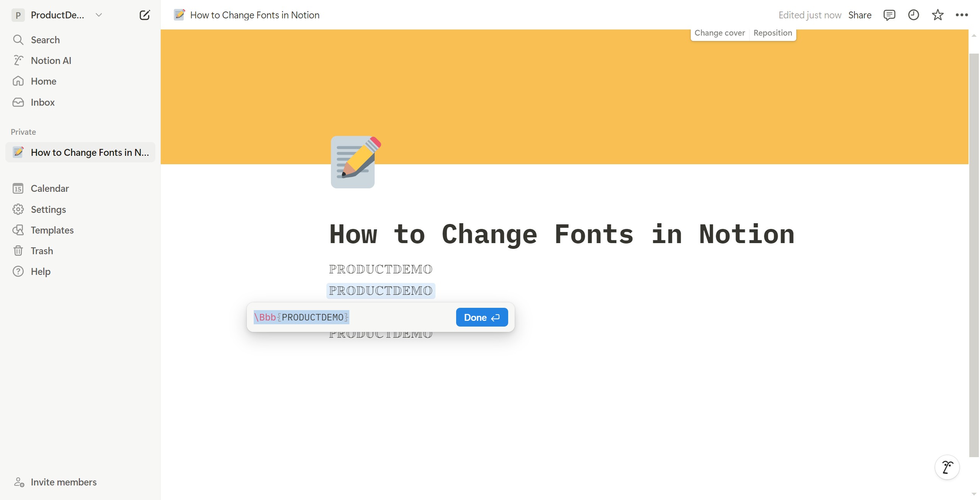Click the Home icon in sidebar
The width and height of the screenshot is (980, 500).
18,81
